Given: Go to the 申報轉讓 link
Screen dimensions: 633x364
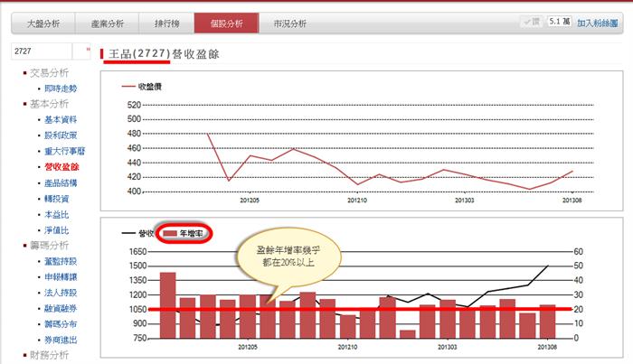Looking at the screenshot, I should (61, 277).
